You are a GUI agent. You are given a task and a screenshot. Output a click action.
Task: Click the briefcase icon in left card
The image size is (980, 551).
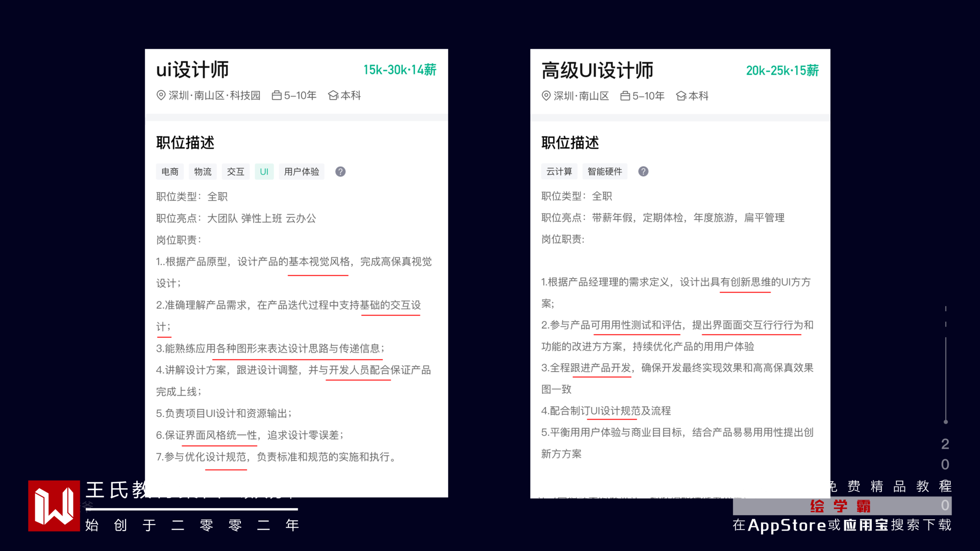(277, 95)
